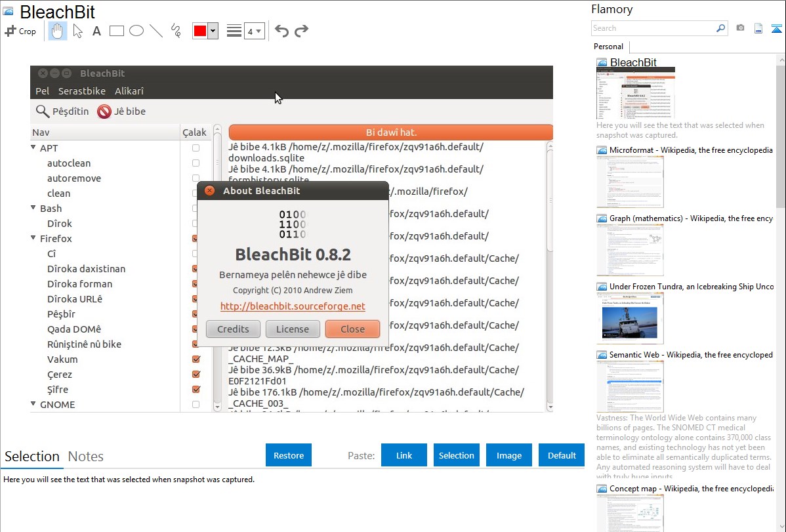Screen dimensions: 786x532
Task: Click the Flamory panel vertical scrollbar
Action: click(781, 135)
